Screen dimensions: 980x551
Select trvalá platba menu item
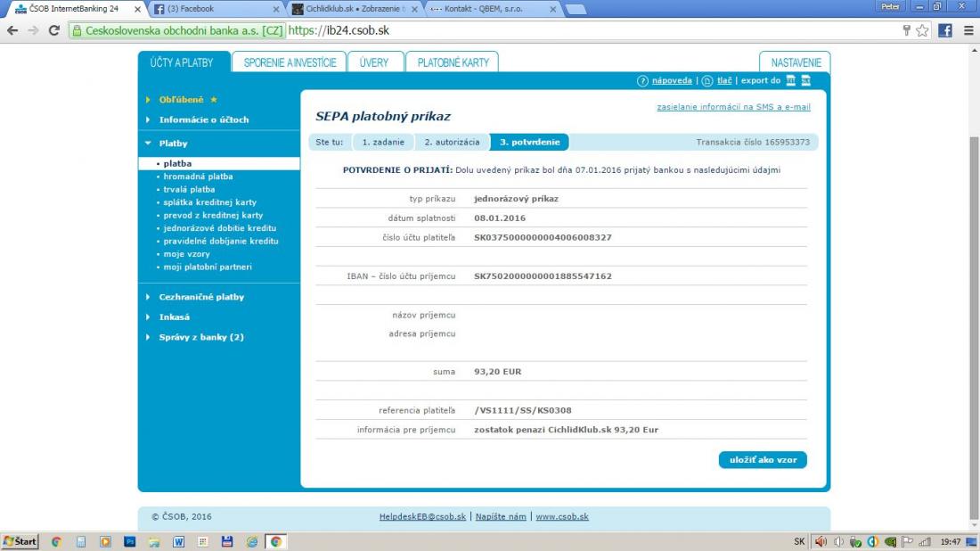189,190
